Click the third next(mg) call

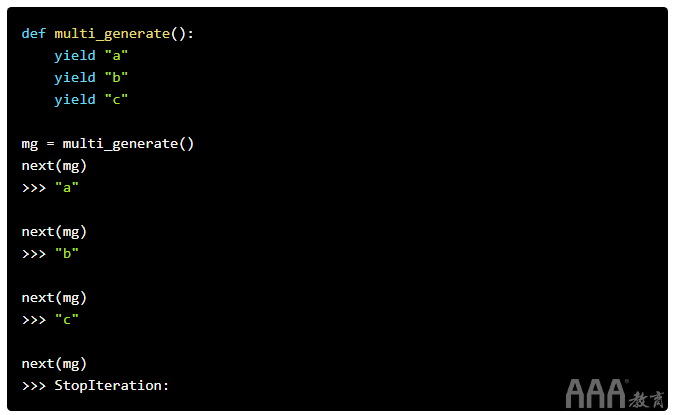[x=54, y=298]
